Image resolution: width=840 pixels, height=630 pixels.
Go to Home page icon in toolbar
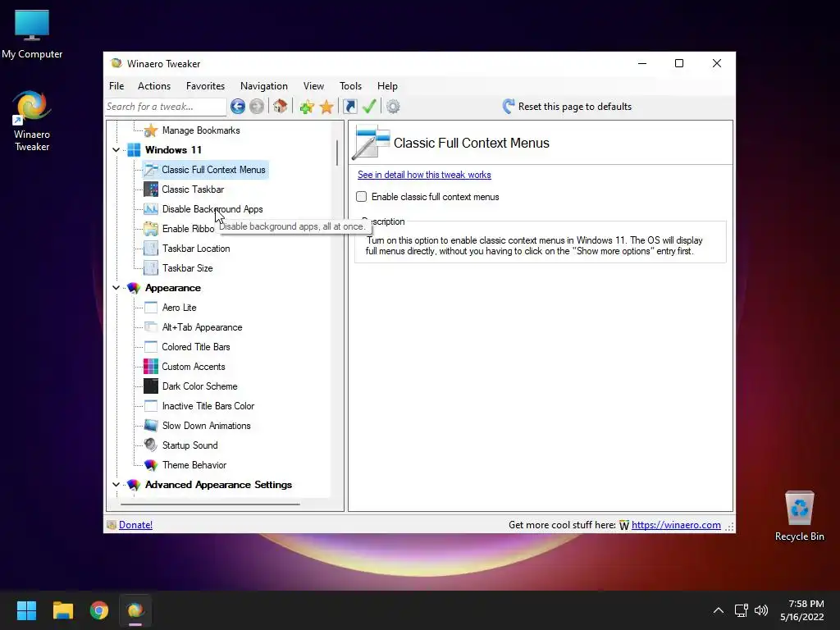pyautogui.click(x=281, y=106)
